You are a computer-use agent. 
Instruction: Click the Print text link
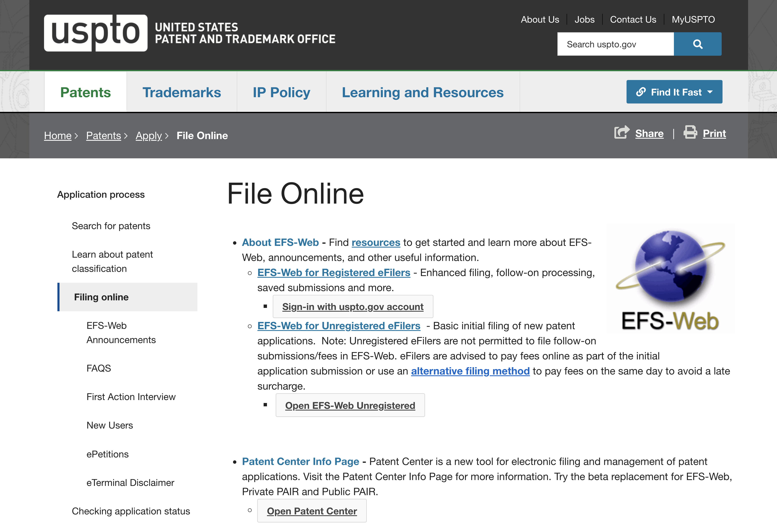(714, 134)
